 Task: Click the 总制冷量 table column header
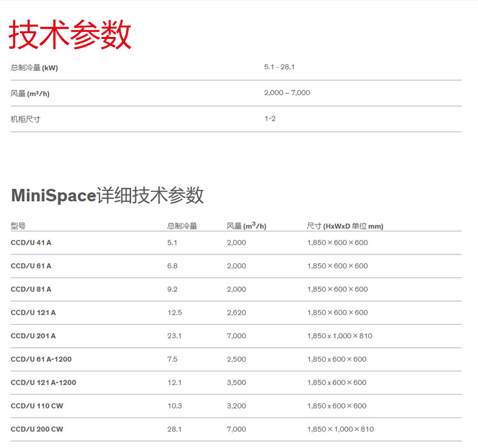click(182, 226)
